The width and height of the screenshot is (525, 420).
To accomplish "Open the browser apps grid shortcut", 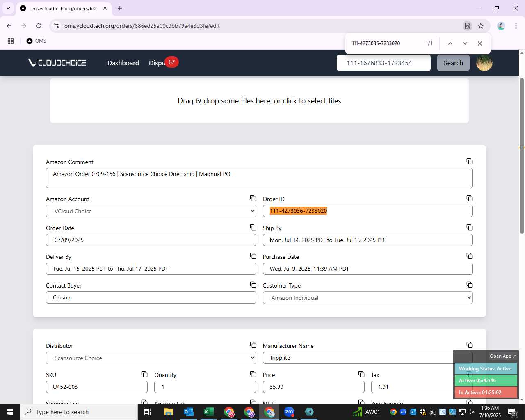I will tap(11, 41).
